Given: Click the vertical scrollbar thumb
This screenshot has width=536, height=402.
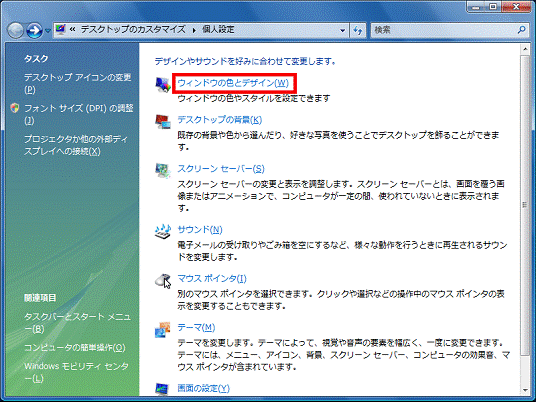Looking at the screenshot, I should point(525,204).
